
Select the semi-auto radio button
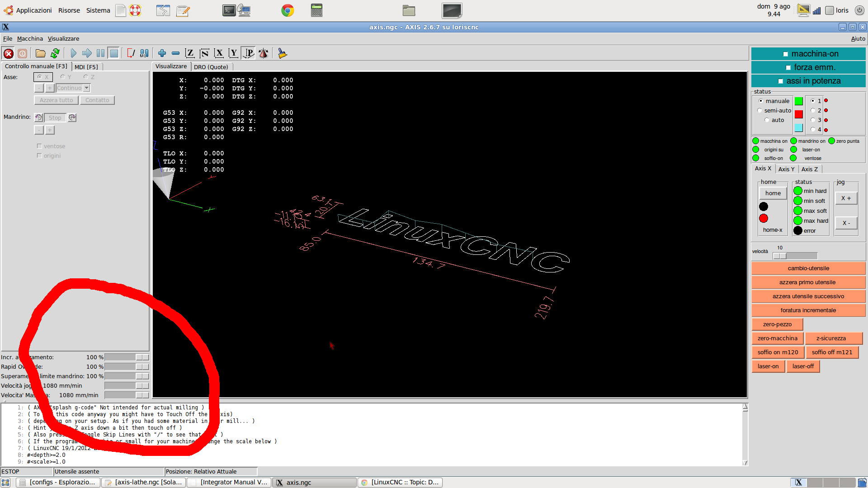pyautogui.click(x=760, y=111)
